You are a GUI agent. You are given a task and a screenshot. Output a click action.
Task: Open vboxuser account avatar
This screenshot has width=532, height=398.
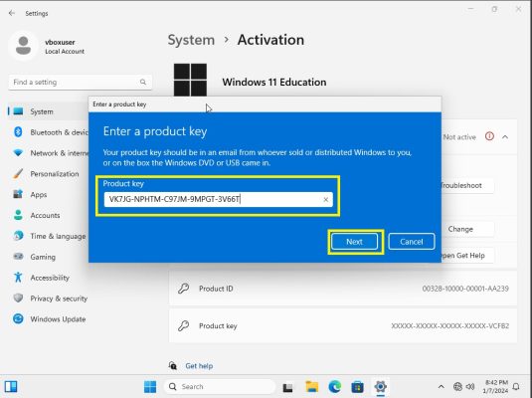pos(23,46)
